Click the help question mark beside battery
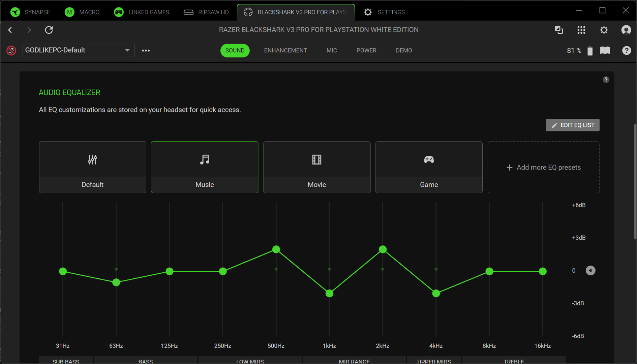 click(x=626, y=51)
